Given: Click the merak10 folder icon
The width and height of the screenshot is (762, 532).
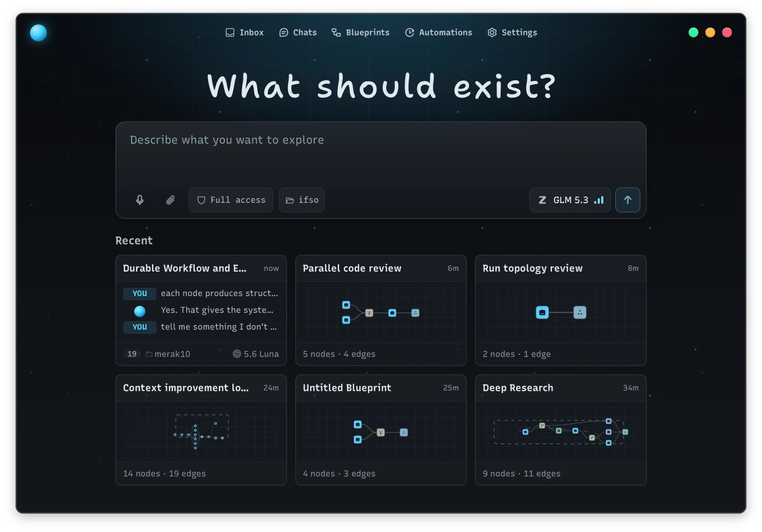Looking at the screenshot, I should point(149,354).
